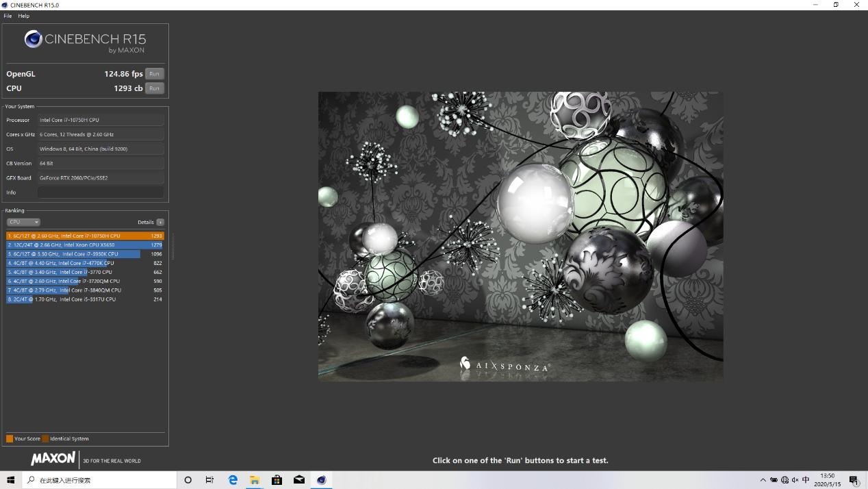The width and height of the screenshot is (868, 489).
Task: Open the Help menu
Action: click(24, 16)
